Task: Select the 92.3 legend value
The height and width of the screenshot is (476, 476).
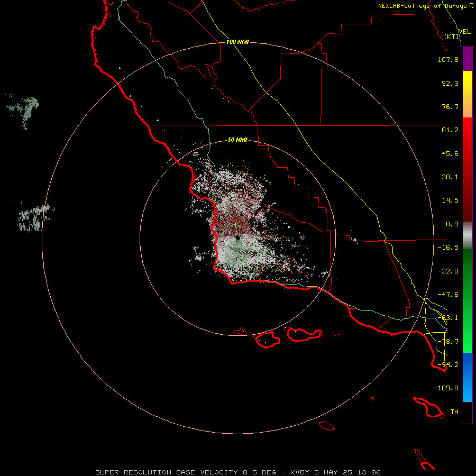Action: point(450,83)
